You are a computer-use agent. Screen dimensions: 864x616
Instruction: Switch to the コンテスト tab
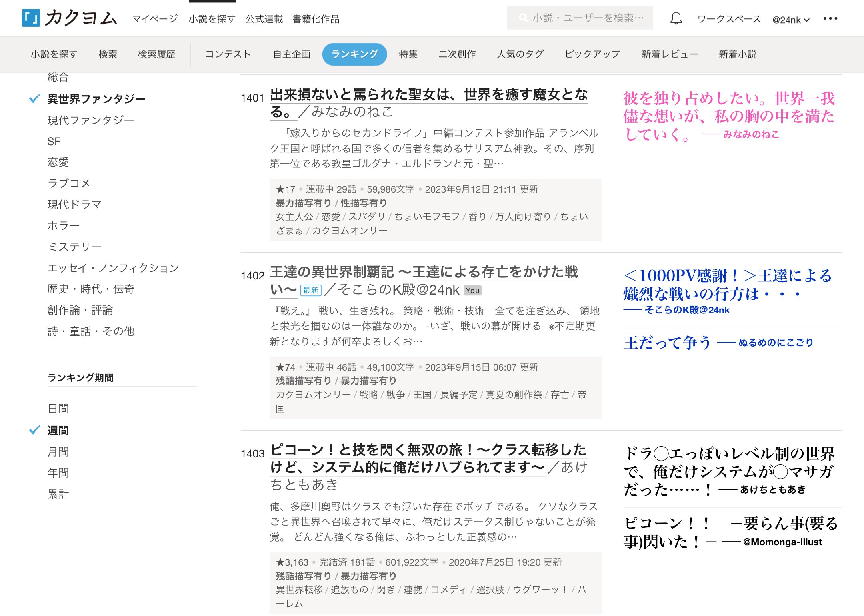tap(228, 54)
